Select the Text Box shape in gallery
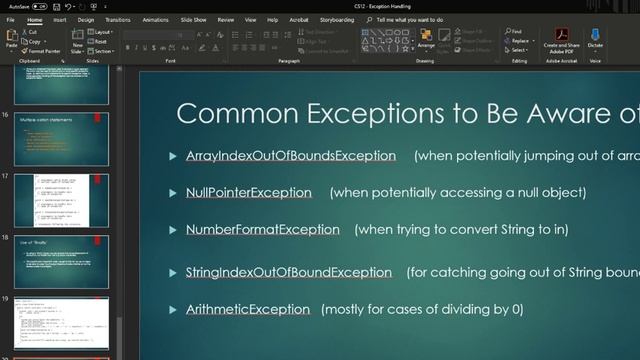640x360 pixels. [365, 32]
